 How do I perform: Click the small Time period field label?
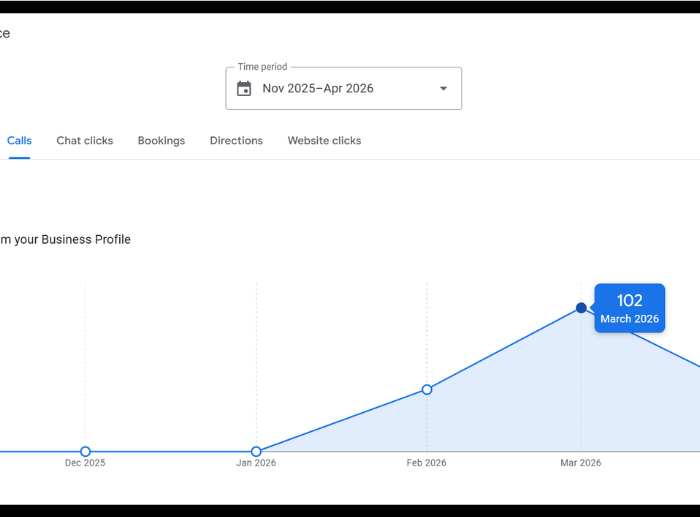pyautogui.click(x=262, y=67)
